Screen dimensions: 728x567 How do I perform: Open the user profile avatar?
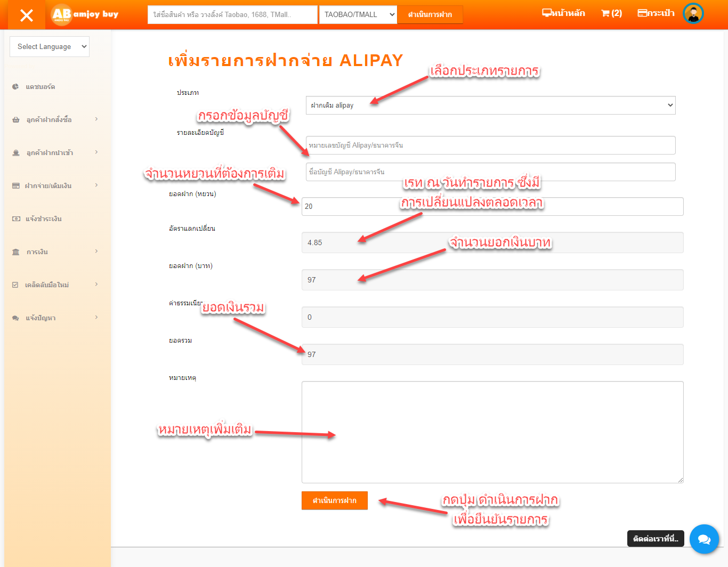pyautogui.click(x=693, y=13)
